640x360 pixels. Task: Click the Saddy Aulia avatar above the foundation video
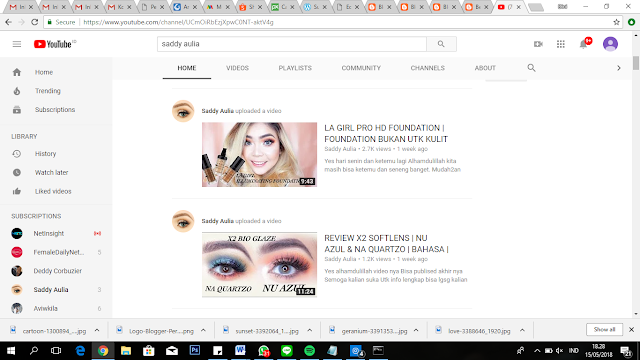click(x=183, y=111)
